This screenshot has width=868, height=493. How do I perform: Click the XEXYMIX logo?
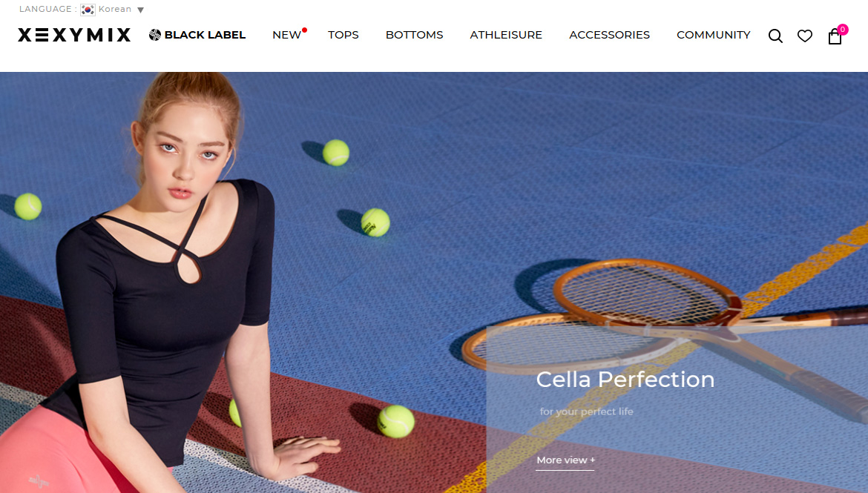pos(74,35)
